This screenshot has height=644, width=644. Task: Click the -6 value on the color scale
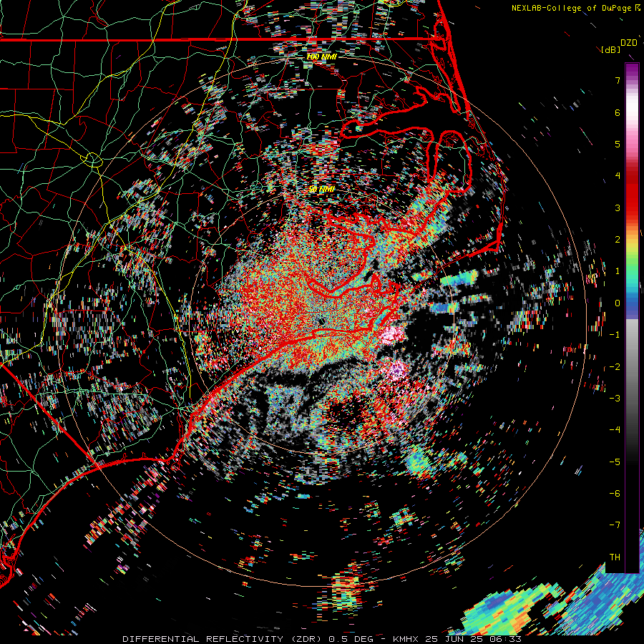point(615,494)
